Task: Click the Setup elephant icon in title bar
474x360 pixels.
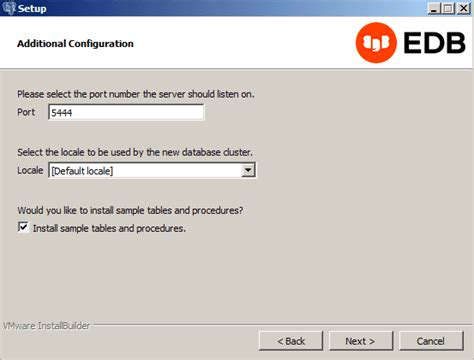Action: click(x=9, y=8)
